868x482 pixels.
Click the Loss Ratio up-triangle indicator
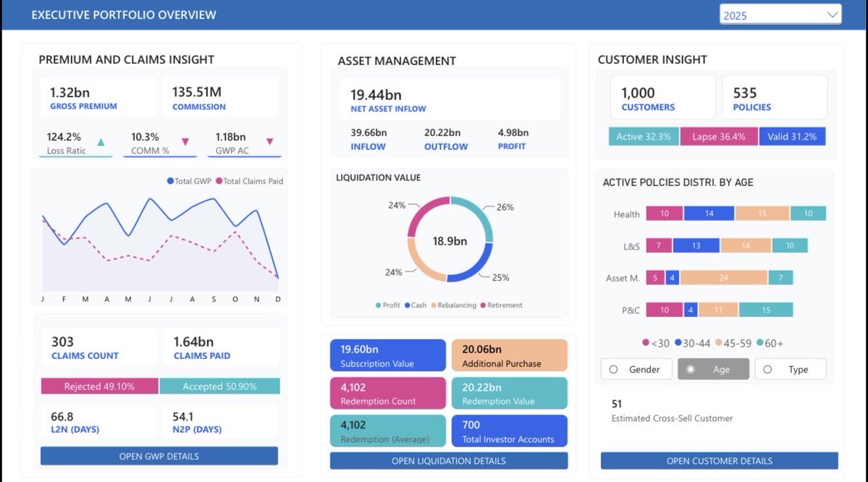tap(101, 143)
